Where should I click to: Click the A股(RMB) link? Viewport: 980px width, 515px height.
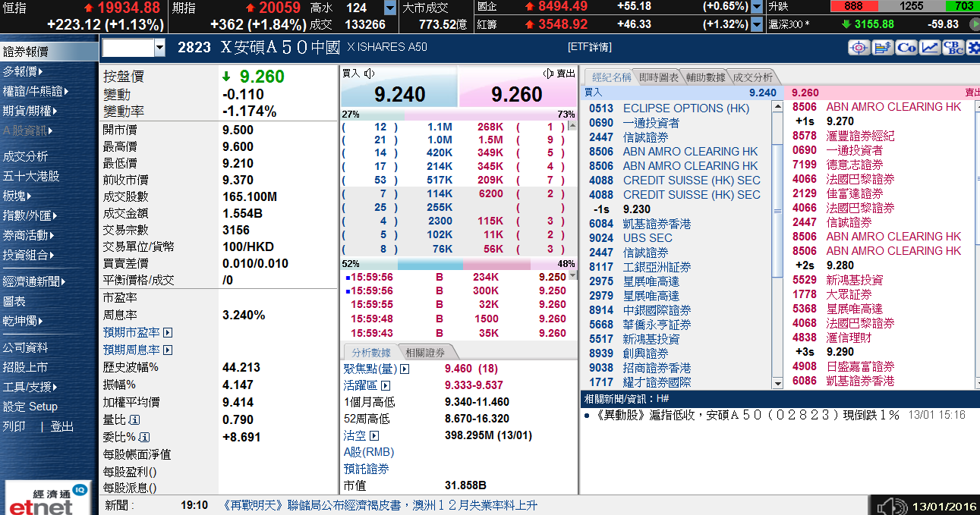[x=369, y=452]
